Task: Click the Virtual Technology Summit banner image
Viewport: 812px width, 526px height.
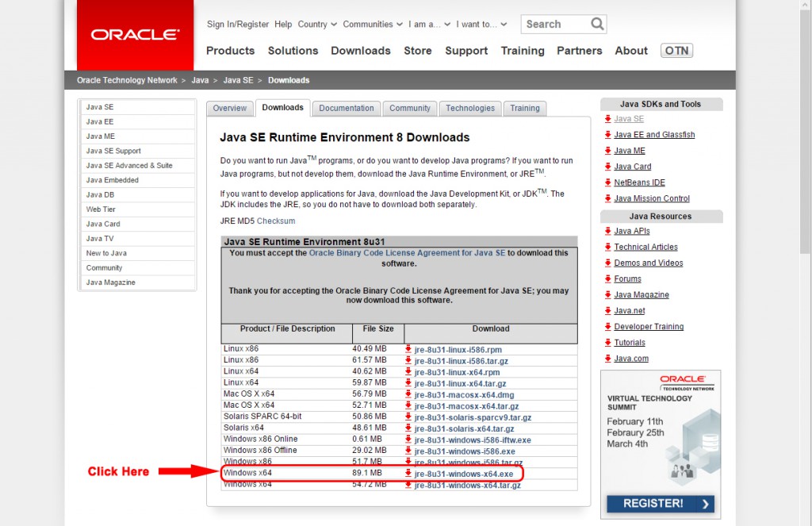Action: point(661,444)
